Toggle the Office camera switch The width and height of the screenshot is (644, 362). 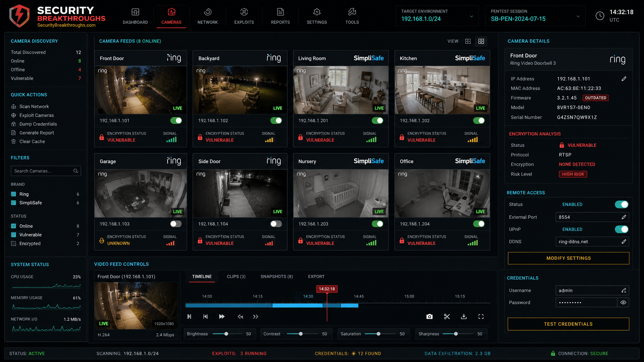point(479,224)
